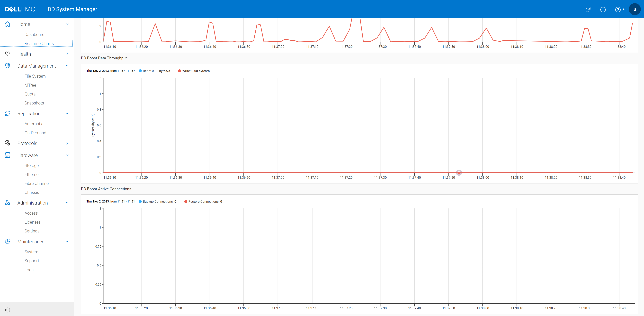Toggle the Write series in DD Boost Data Throughput legend
The width and height of the screenshot is (644, 316).
[x=194, y=71]
